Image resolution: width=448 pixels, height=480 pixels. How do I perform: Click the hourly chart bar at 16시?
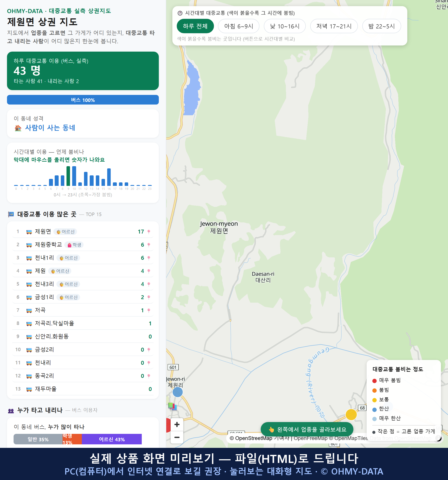[x=109, y=177]
